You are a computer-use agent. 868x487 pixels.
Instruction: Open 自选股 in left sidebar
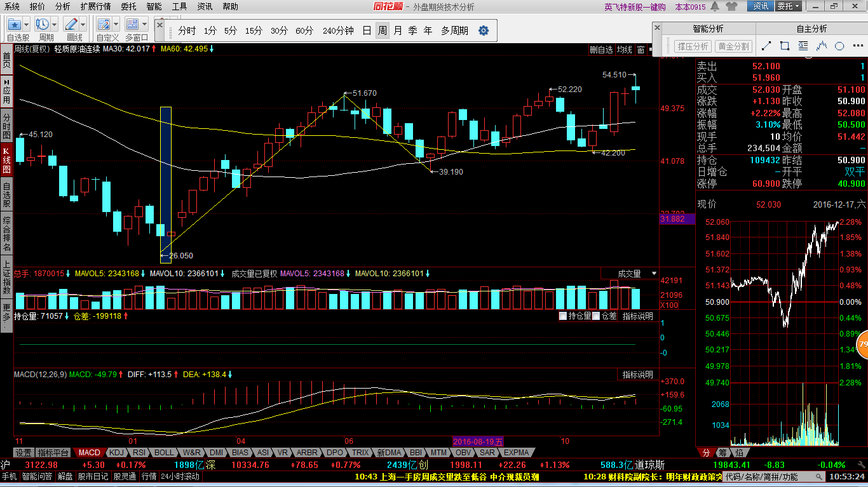(6, 195)
